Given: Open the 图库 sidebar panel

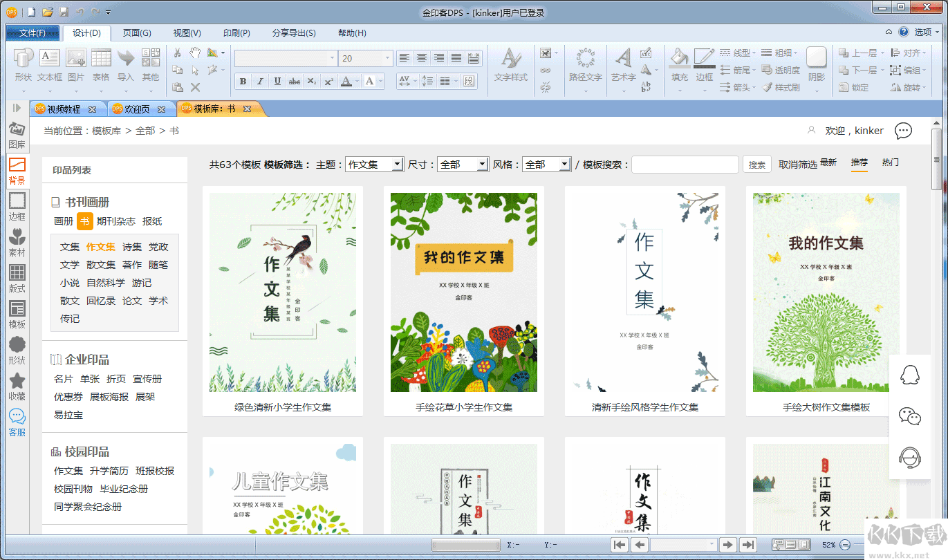Looking at the screenshot, I should [x=17, y=136].
